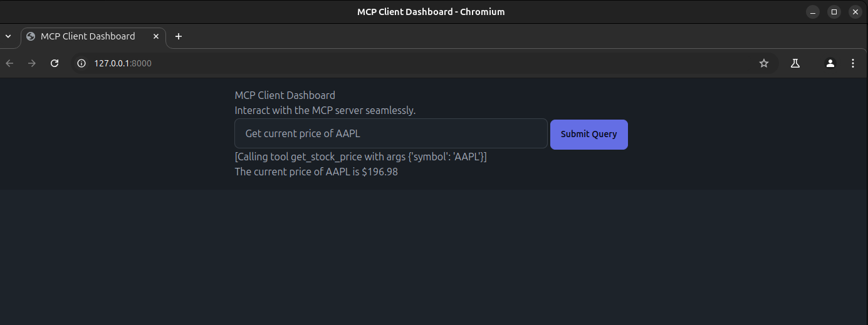Focus the query input containing the AAPL text
Viewport: 868px width, 325px height.
point(391,133)
